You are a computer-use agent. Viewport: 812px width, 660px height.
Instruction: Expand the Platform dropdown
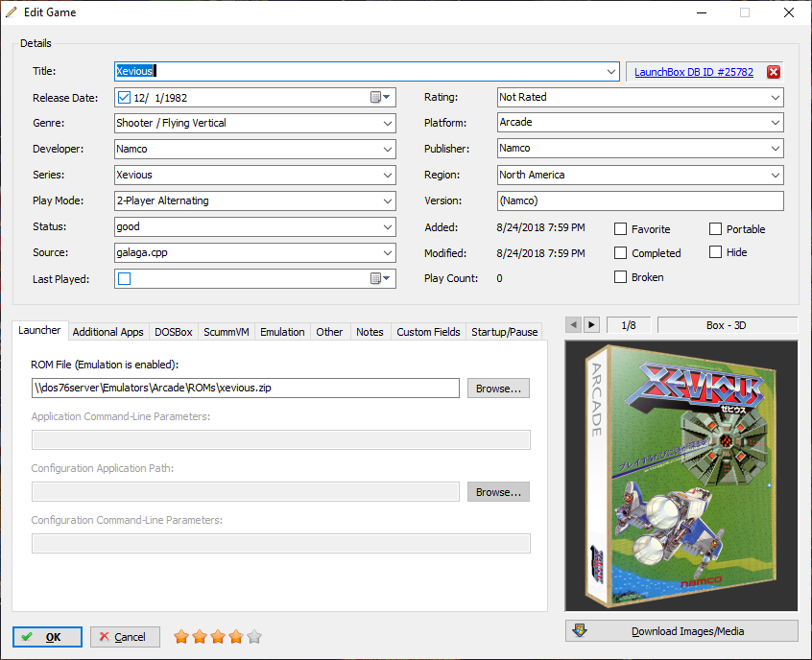click(776, 123)
